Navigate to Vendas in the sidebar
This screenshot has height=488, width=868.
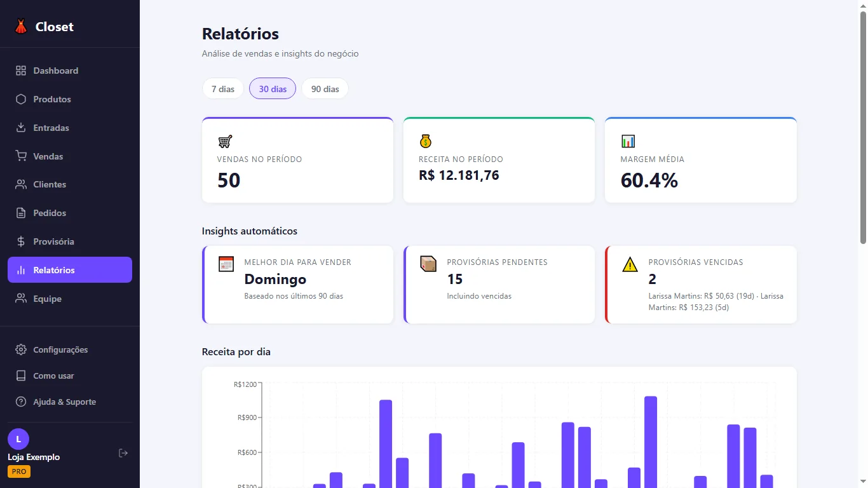coord(70,156)
